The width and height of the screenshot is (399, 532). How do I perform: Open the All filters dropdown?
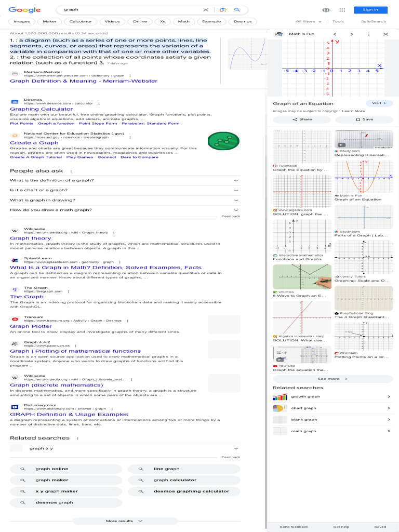(x=309, y=21)
